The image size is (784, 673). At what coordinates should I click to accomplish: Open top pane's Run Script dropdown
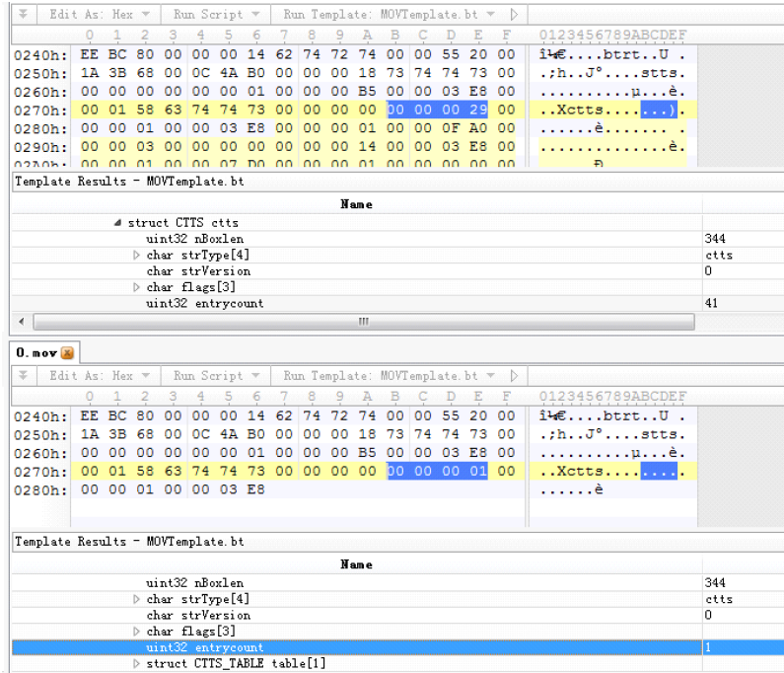coord(217,15)
